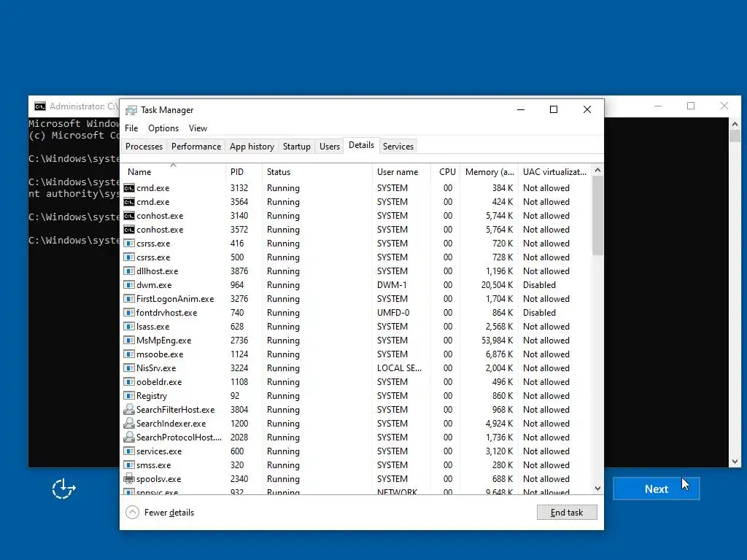Switch to the App history tab
Viewport: 747px width, 560px height.
[x=252, y=146]
